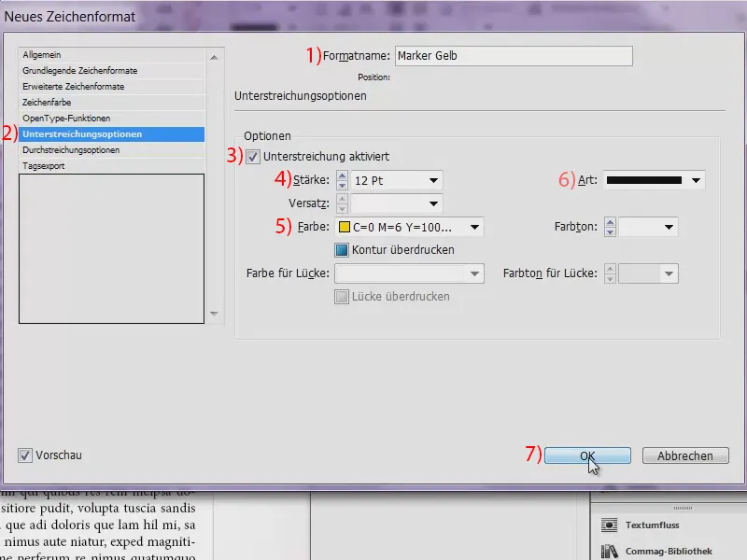Increase Farbton with the up stepper

coord(611,222)
